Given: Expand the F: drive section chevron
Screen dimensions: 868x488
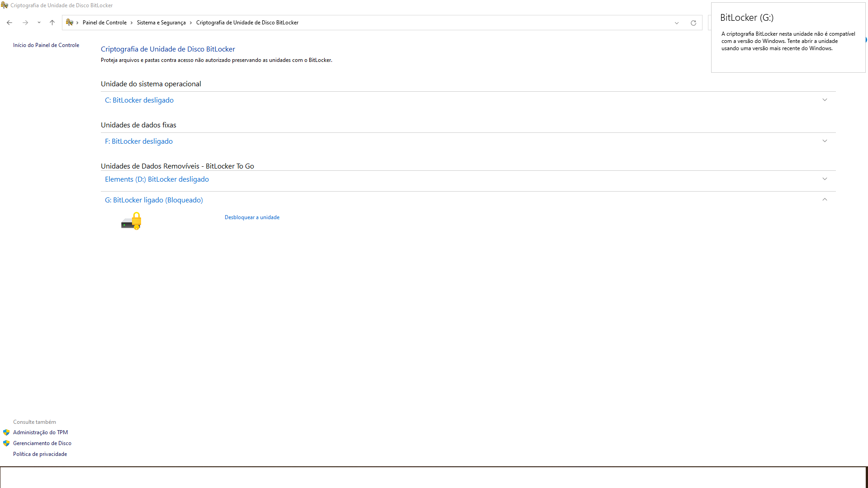Looking at the screenshot, I should pyautogui.click(x=825, y=141).
